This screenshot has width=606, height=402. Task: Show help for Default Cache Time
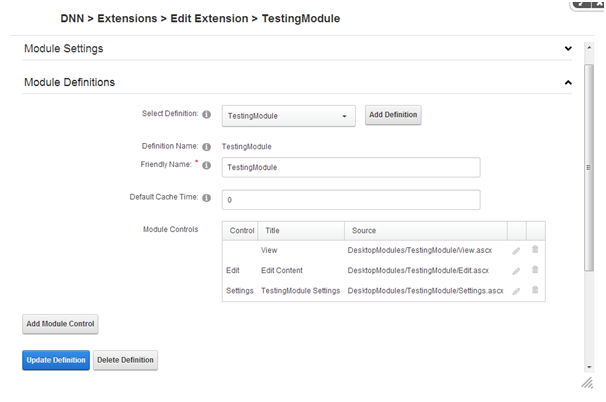(206, 198)
